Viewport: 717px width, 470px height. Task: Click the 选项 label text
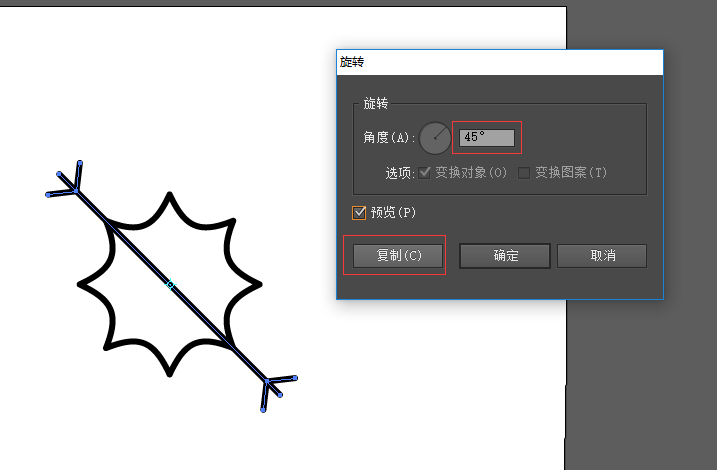click(400, 173)
